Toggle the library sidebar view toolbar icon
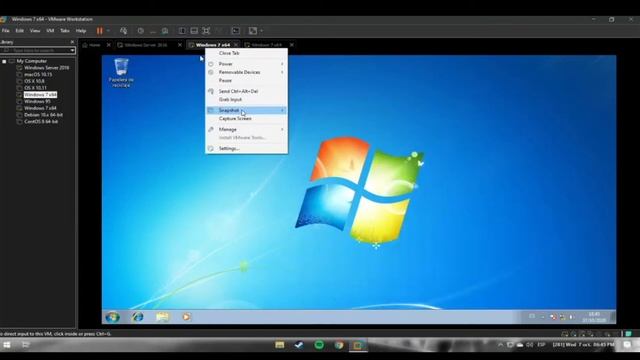The height and width of the screenshot is (360, 640). 182,31
